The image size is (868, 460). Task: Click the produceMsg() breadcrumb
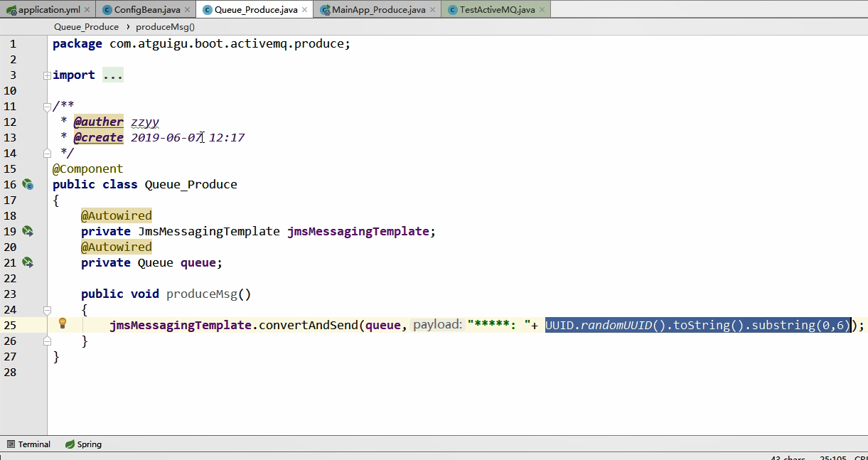coord(165,26)
